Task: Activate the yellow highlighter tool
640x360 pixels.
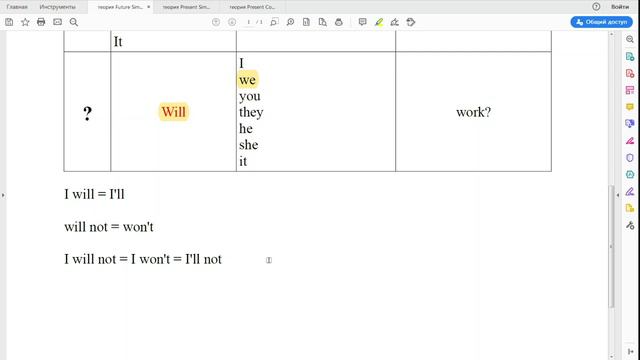Action: click(x=379, y=22)
